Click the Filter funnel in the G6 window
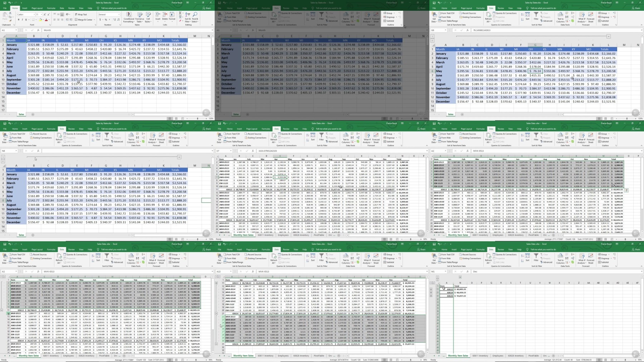Screen dimensions: 644x362 coord(536,15)
